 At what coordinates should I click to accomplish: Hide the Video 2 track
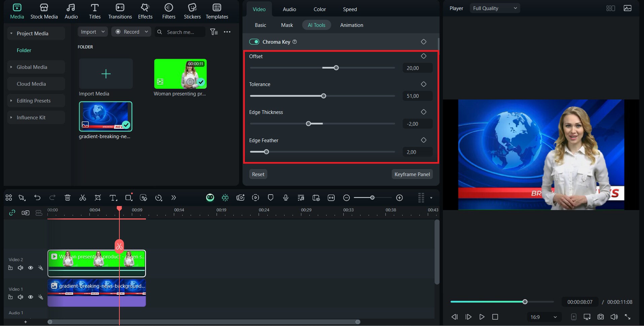(31, 268)
